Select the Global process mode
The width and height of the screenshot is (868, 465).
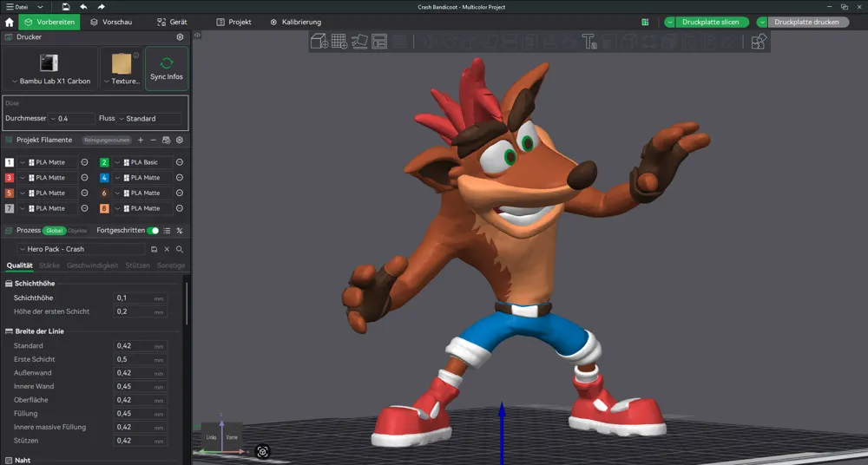pyautogui.click(x=54, y=230)
